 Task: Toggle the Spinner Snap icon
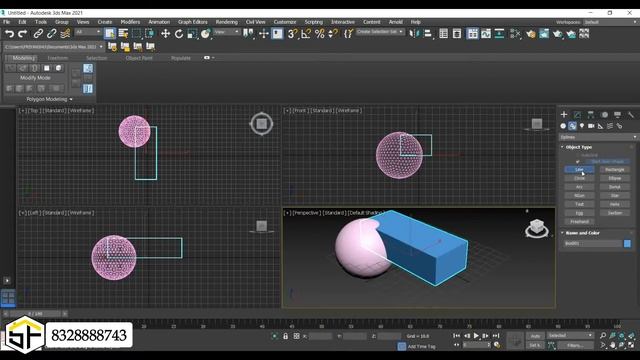pyautogui.click(x=333, y=33)
